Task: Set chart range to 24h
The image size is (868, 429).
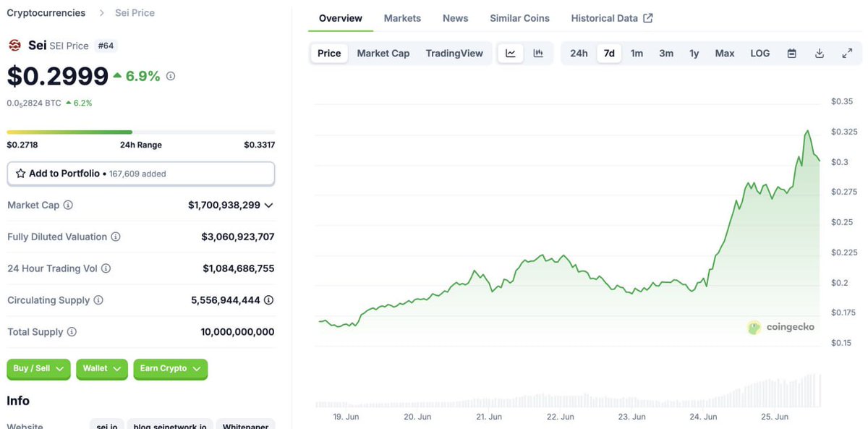Action: point(579,54)
